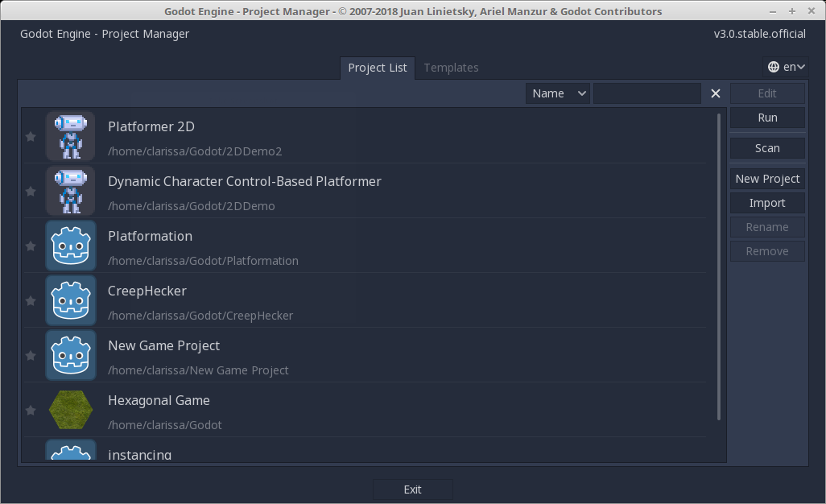The height and width of the screenshot is (504, 826).
Task: Click the globe language icon
Action: click(x=774, y=67)
